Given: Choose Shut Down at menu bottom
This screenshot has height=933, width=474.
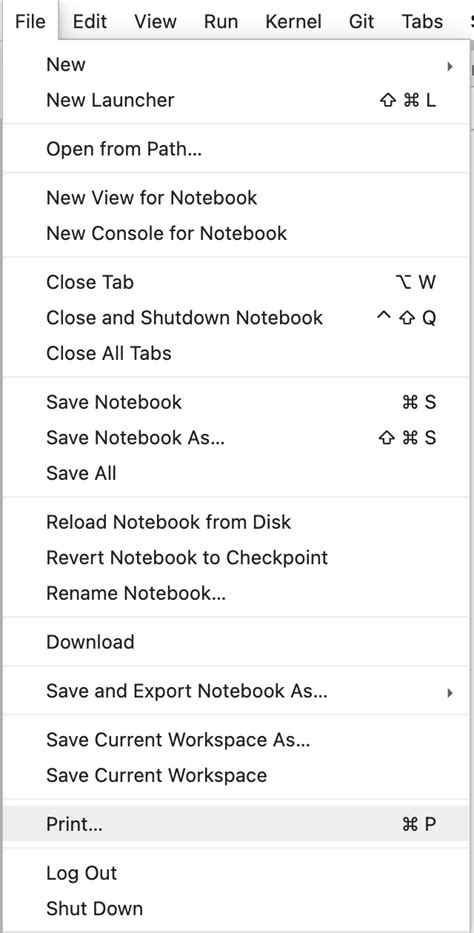Looking at the screenshot, I should pos(236,909).
